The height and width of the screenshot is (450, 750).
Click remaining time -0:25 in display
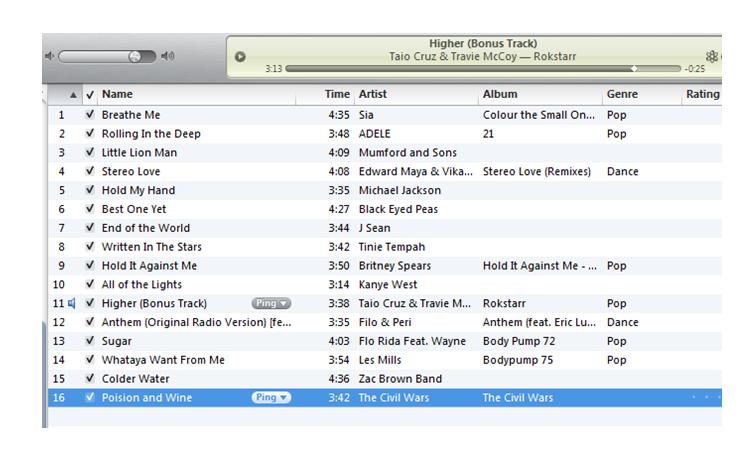695,69
